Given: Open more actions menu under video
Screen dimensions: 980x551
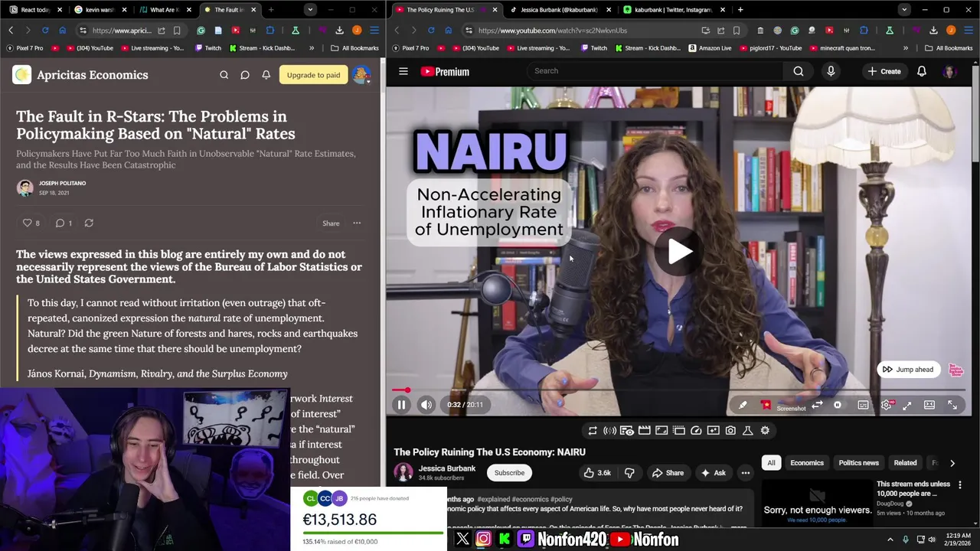Looking at the screenshot, I should (x=746, y=473).
